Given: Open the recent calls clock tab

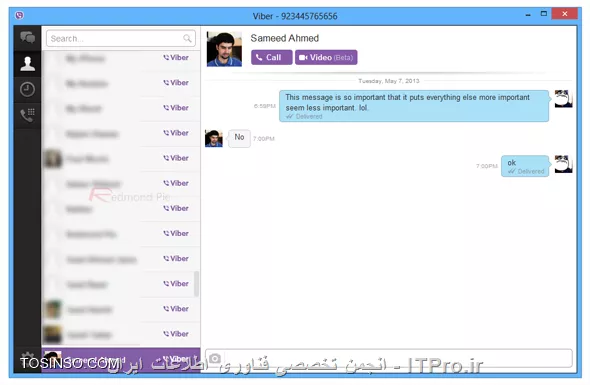Looking at the screenshot, I should pyautogui.click(x=27, y=90).
